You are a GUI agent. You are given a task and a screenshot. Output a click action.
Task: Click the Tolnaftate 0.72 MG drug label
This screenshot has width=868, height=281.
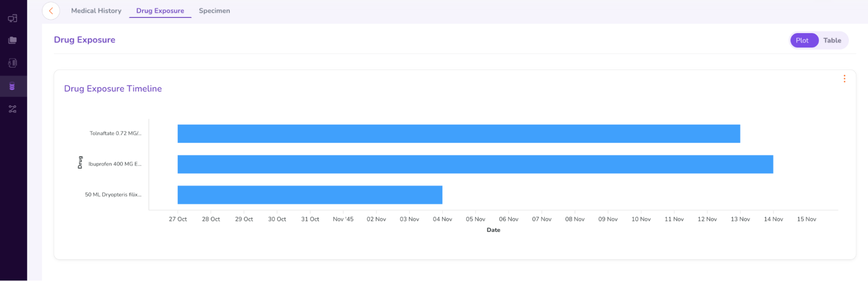[x=115, y=134]
